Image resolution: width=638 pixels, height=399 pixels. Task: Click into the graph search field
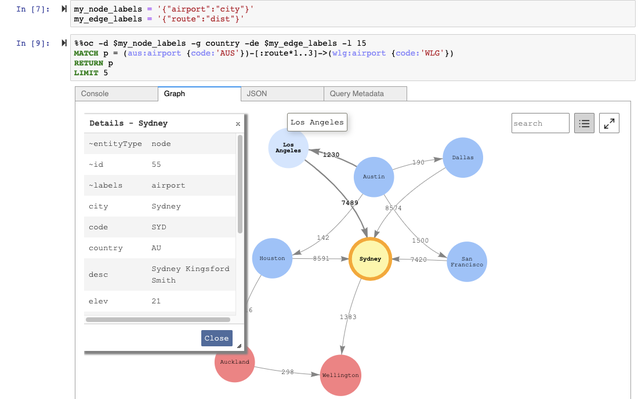click(540, 123)
